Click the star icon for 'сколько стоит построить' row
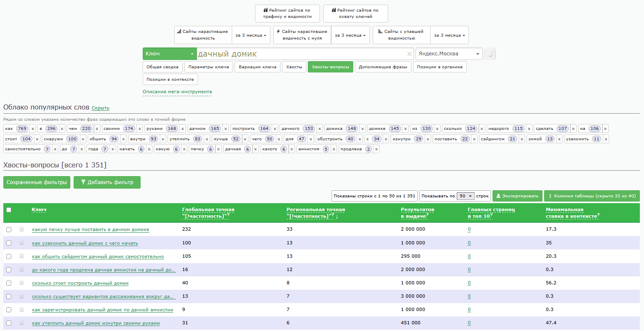The height and width of the screenshot is (331, 644). [22, 283]
